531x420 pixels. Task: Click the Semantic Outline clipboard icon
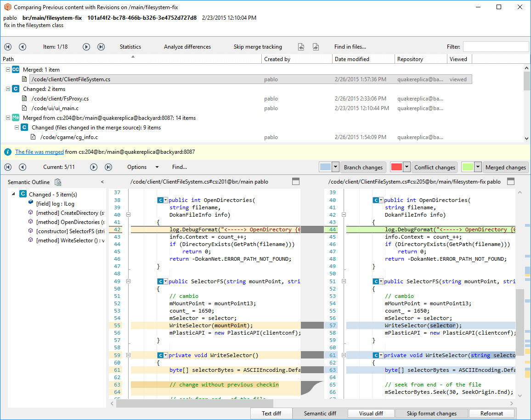58,182
